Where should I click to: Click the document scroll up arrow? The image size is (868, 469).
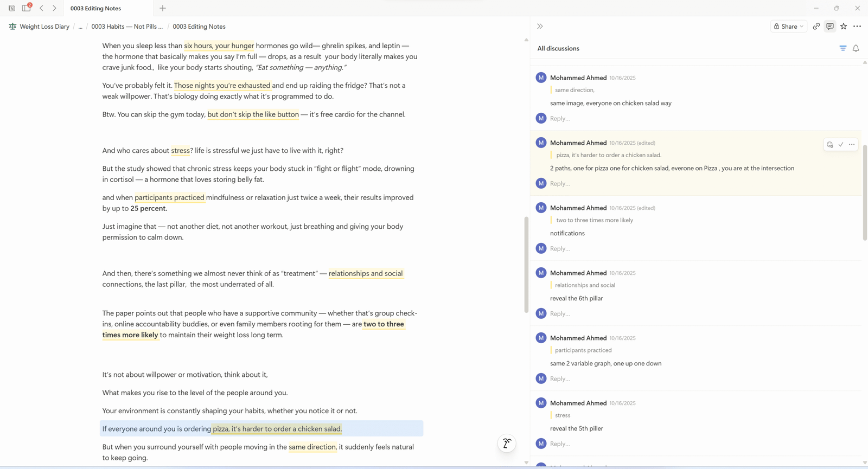[526, 40]
